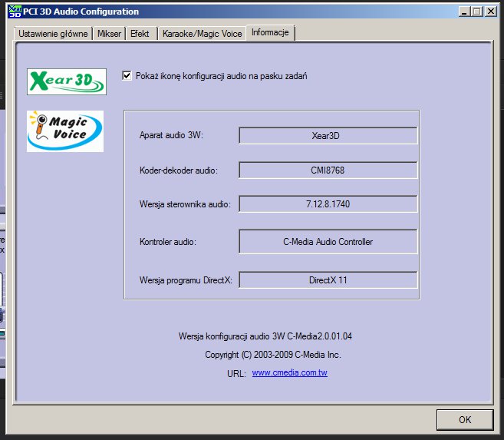Select the Karaoke/Magic Voice tab
Screen dimensions: 504x440
tap(202, 34)
